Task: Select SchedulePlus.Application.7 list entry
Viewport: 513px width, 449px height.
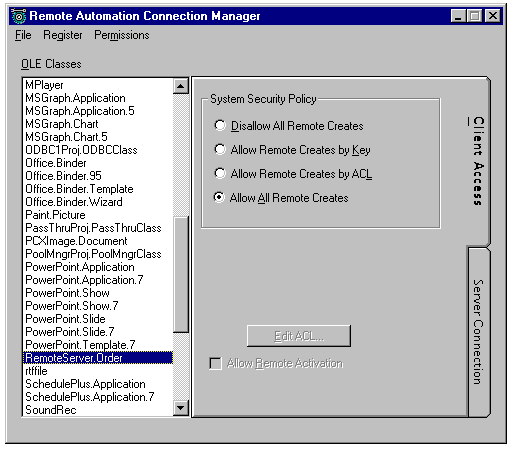Action: tap(90, 397)
